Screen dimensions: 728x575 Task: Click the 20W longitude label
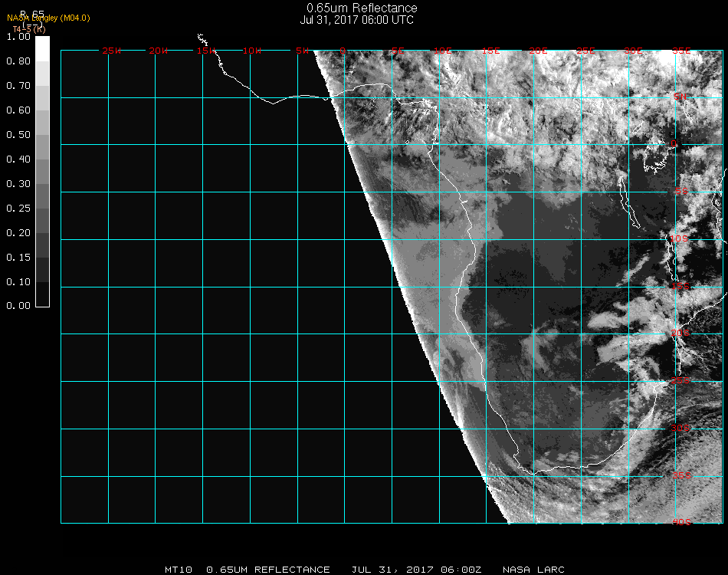(x=159, y=51)
